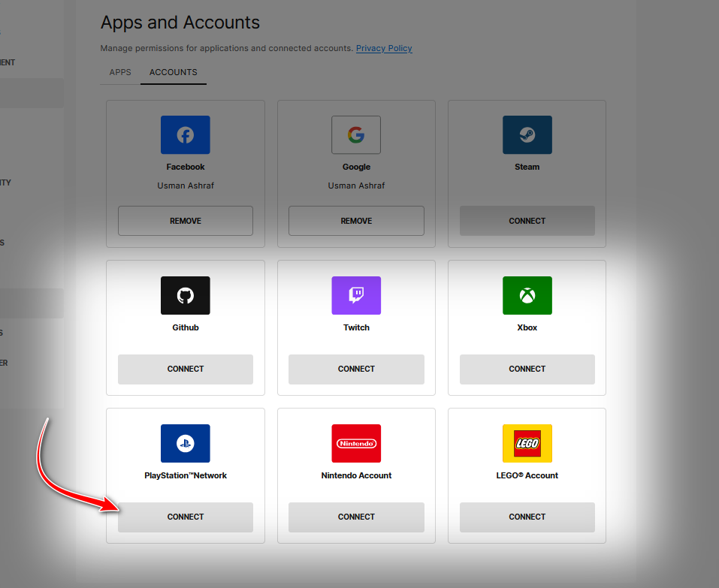The height and width of the screenshot is (588, 719).
Task: Open the Privacy Policy link
Action: tap(384, 48)
